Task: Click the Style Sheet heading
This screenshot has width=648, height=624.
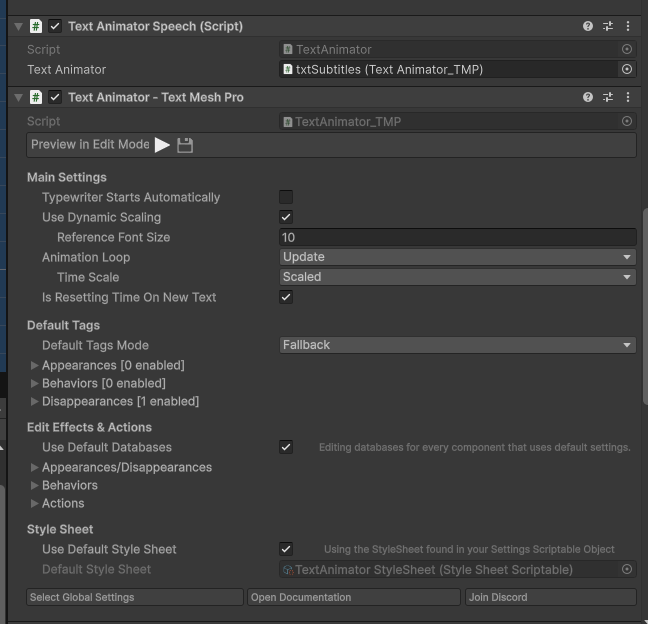Action: click(60, 529)
